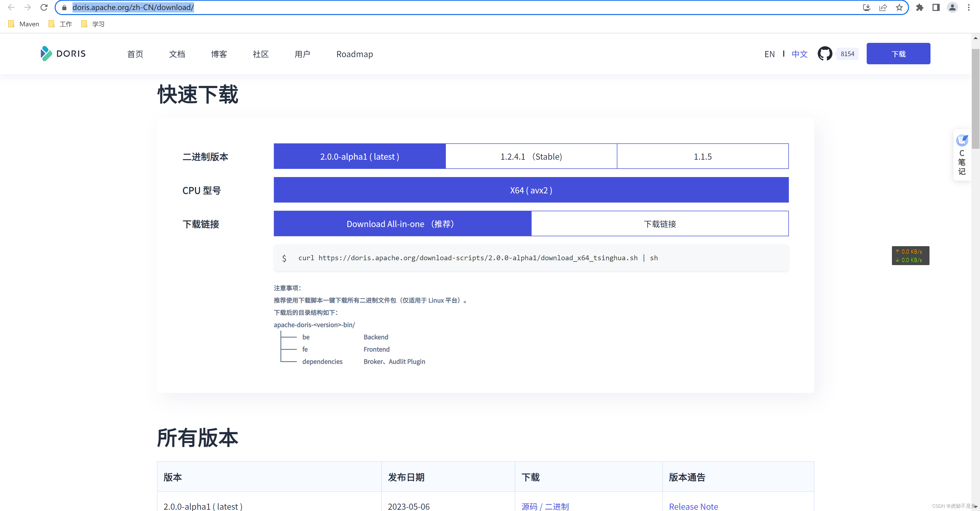This screenshot has height=511, width=980.
Task: Open the Roadmap navigation item
Action: click(x=354, y=54)
